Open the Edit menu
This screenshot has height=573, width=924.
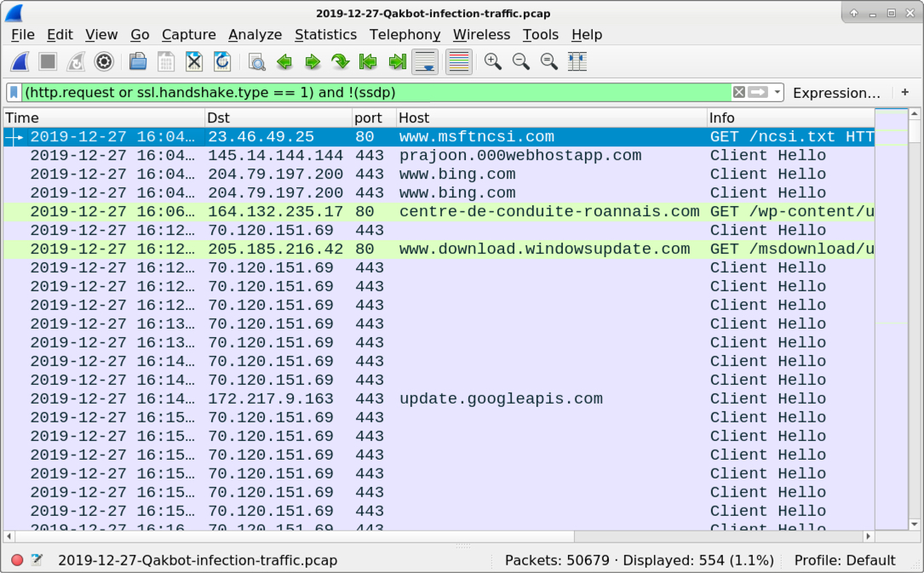click(60, 35)
